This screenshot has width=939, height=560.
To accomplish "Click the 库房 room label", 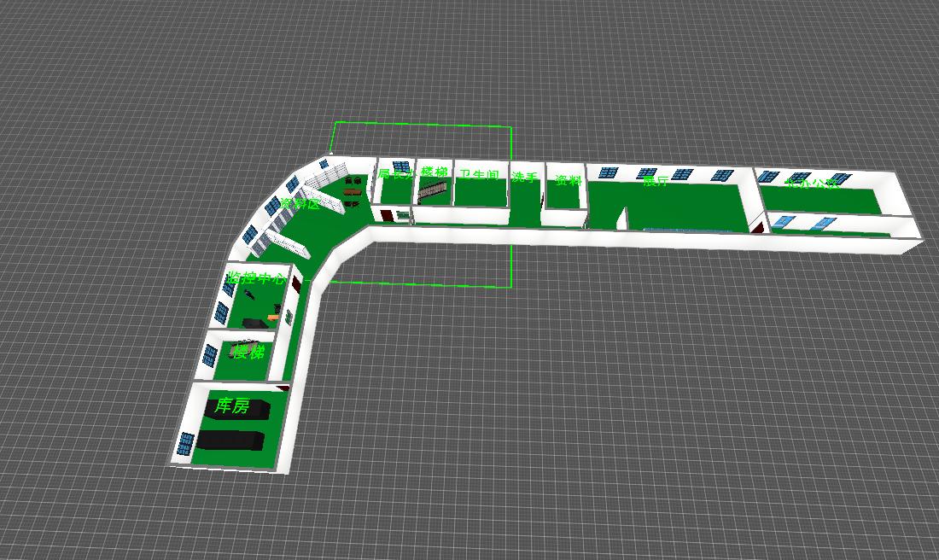I will click(232, 405).
